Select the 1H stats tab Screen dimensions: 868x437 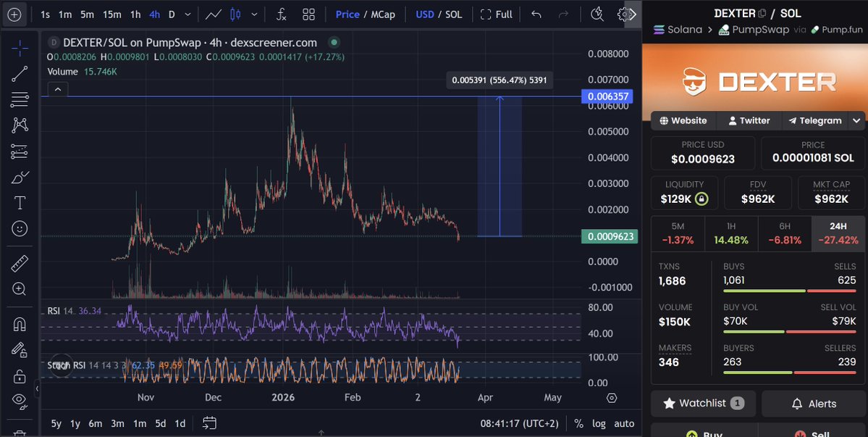pyautogui.click(x=731, y=233)
